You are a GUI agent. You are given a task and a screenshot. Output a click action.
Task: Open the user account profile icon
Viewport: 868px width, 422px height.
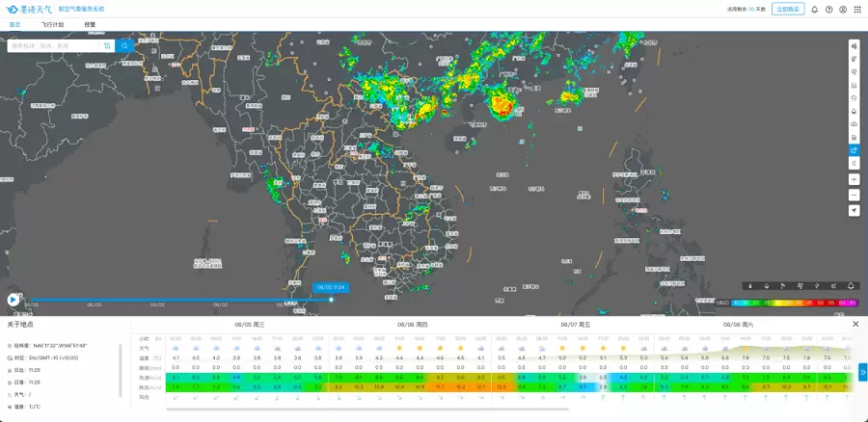point(843,10)
